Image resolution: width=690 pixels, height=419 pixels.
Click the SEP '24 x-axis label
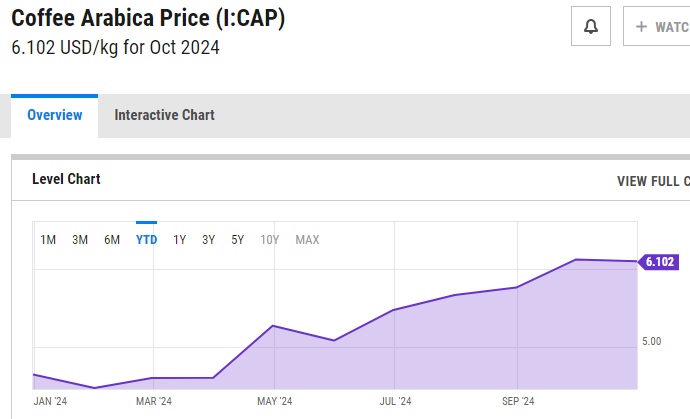516,401
